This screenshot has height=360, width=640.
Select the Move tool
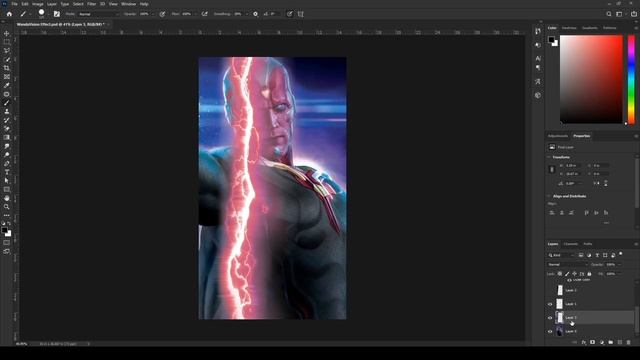pos(7,33)
